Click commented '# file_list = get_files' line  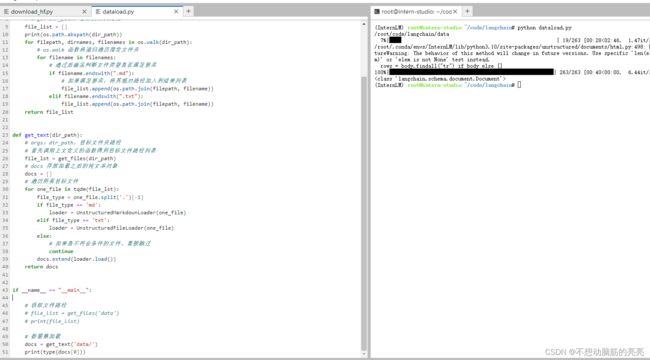coord(72,313)
